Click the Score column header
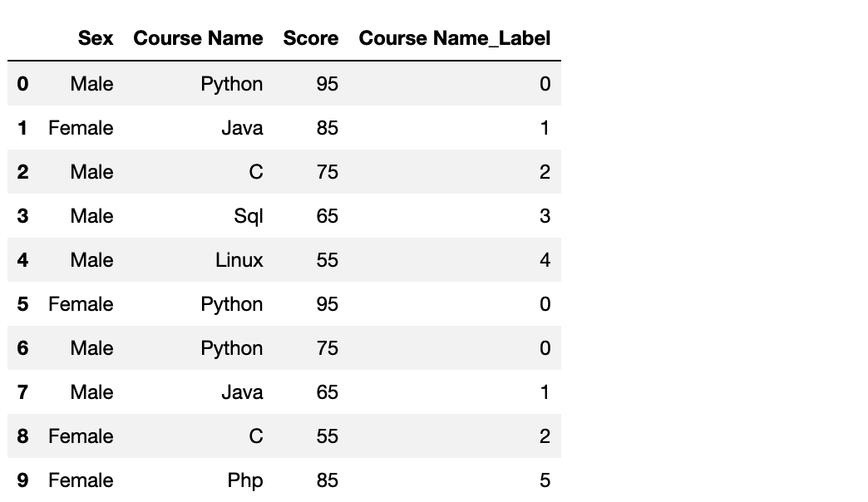 click(311, 38)
